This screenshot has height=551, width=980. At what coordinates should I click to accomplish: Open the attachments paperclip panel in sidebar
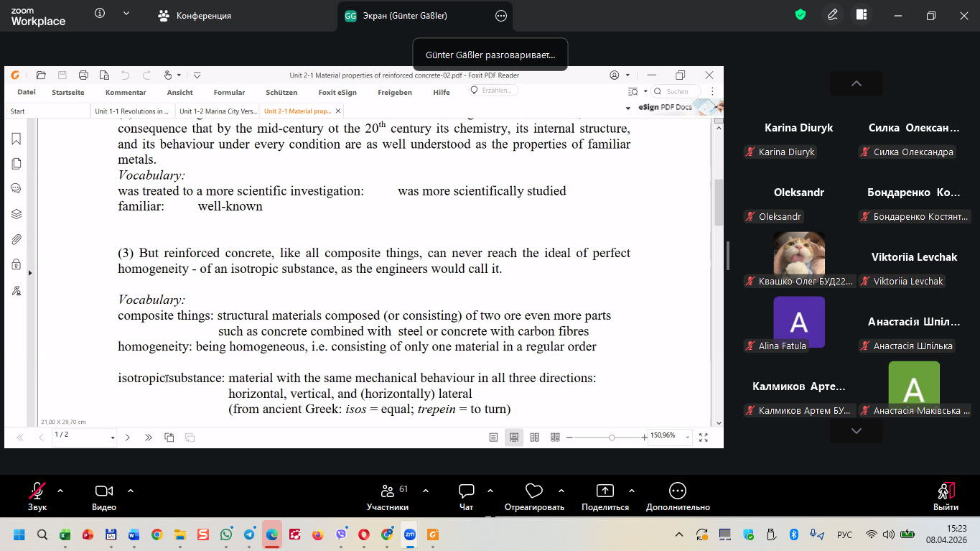(17, 239)
